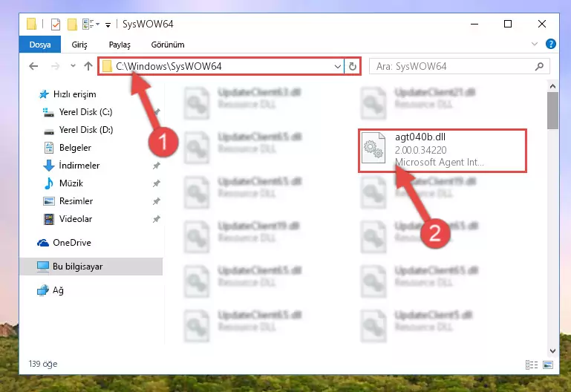Click the scroll up arrow of file list
Screen dimensions: 571x392
[x=552, y=87]
